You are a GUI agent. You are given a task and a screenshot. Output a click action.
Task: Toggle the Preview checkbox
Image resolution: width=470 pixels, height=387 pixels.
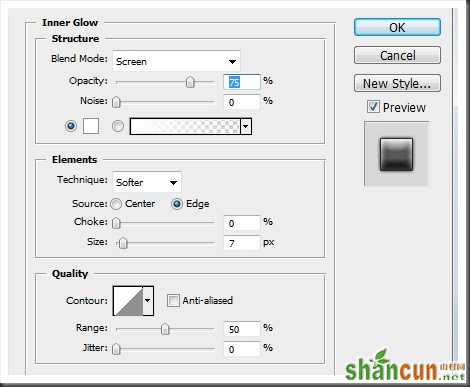pyautogui.click(x=373, y=107)
